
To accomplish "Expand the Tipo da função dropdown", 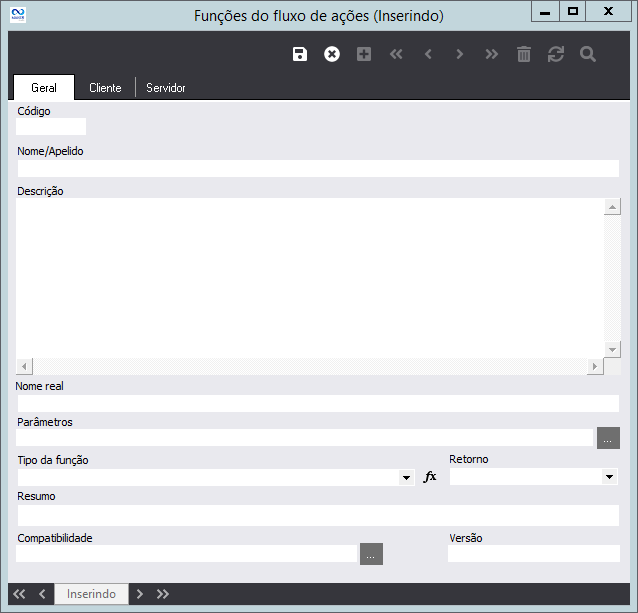I will (406, 478).
